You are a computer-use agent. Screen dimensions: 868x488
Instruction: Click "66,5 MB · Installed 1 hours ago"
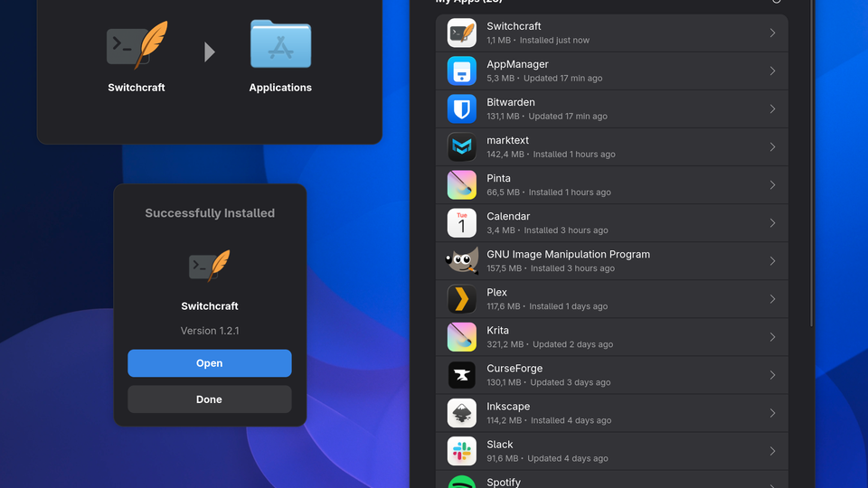pyautogui.click(x=549, y=192)
